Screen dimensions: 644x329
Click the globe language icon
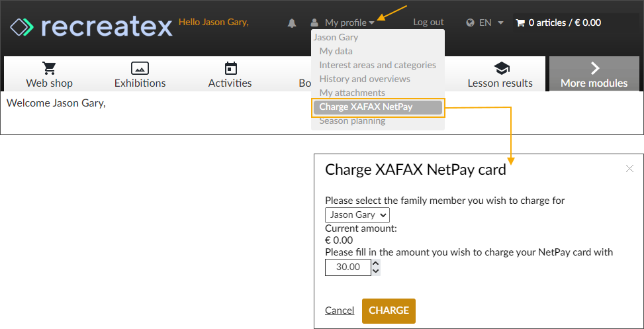coord(471,23)
